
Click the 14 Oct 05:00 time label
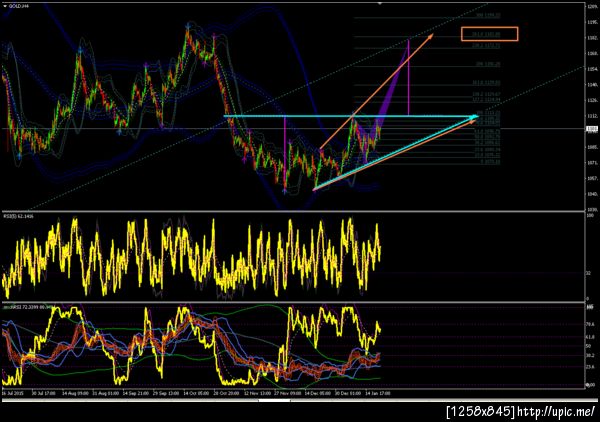click(x=196, y=393)
